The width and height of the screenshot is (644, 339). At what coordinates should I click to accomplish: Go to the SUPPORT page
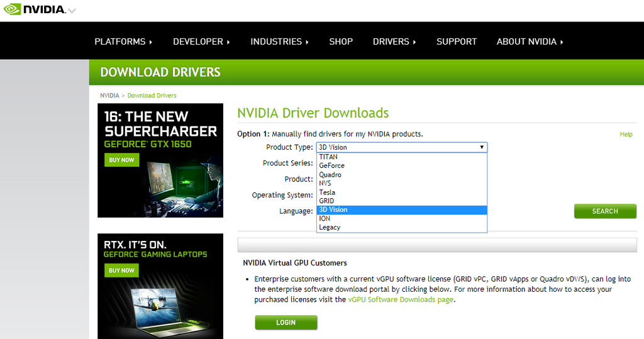457,42
